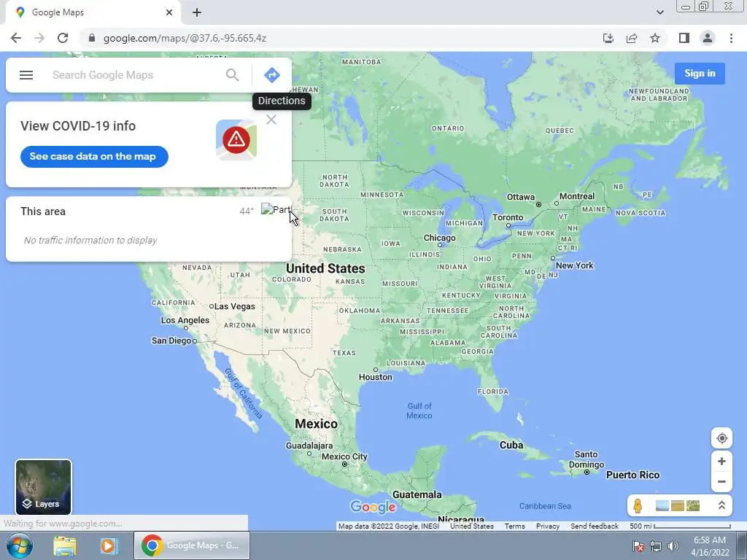Click the United States map label
747x560 pixels.
[x=325, y=268]
